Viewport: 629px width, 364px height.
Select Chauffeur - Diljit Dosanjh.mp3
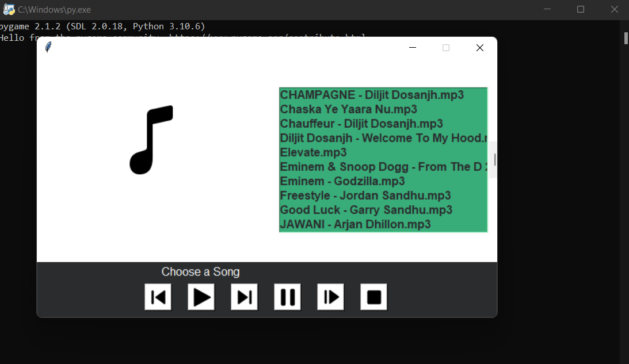pyautogui.click(x=361, y=123)
